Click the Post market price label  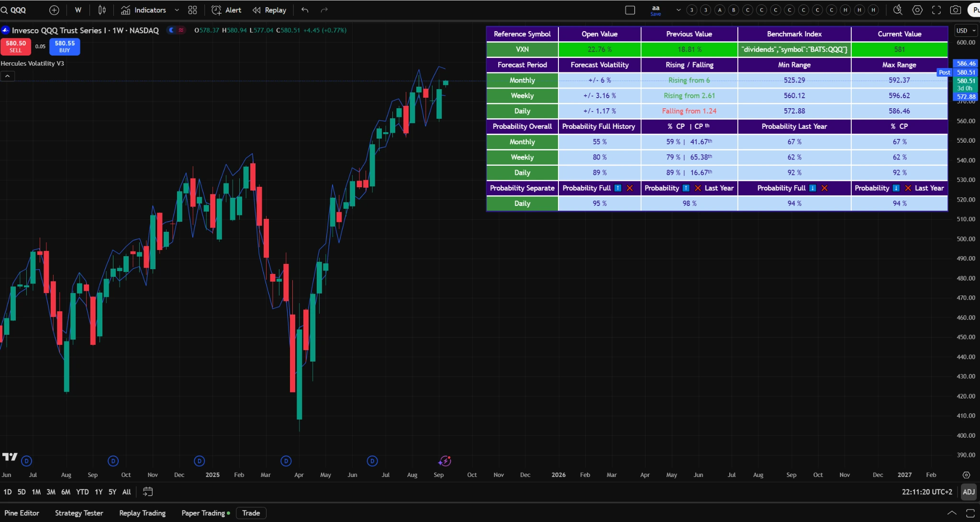tap(944, 72)
